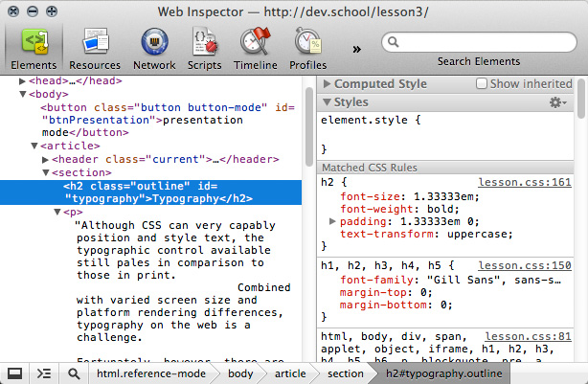This screenshot has height=384, width=588.
Task: Expand the header class current node
Action: point(45,159)
